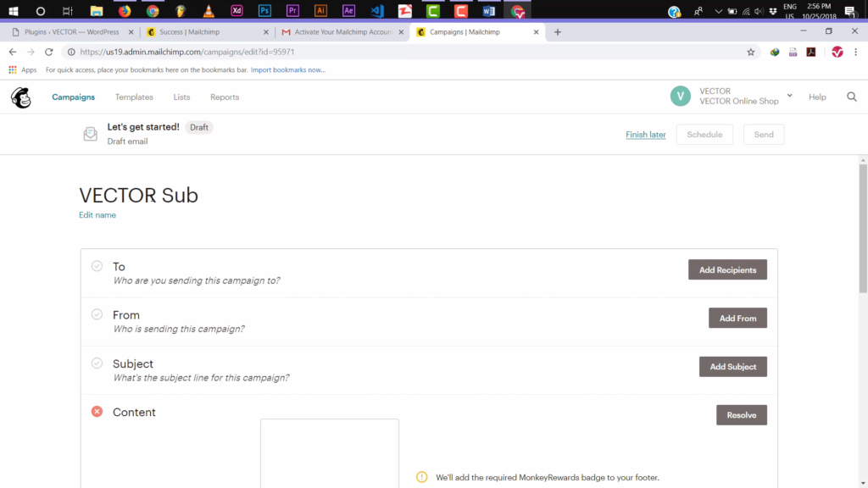The image size is (868, 488).
Task: Click the red Content error icon
Action: tap(97, 412)
